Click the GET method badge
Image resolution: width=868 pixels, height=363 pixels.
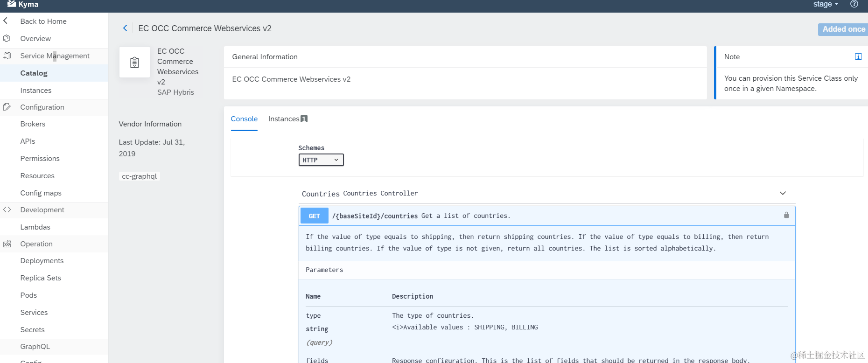coord(315,216)
